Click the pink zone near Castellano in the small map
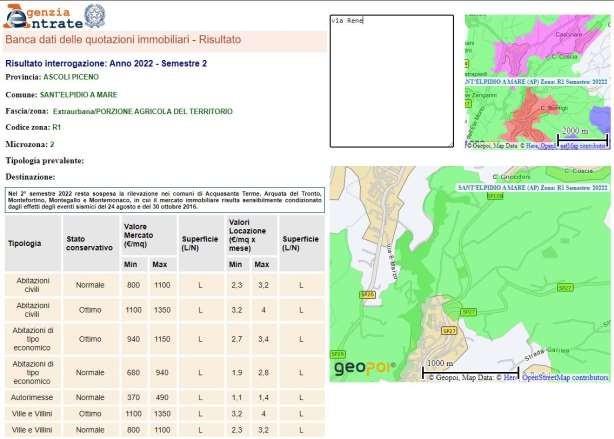 [x=545, y=45]
